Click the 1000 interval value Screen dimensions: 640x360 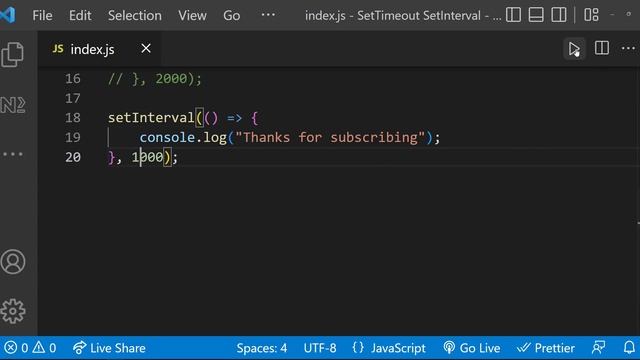[x=147, y=157]
